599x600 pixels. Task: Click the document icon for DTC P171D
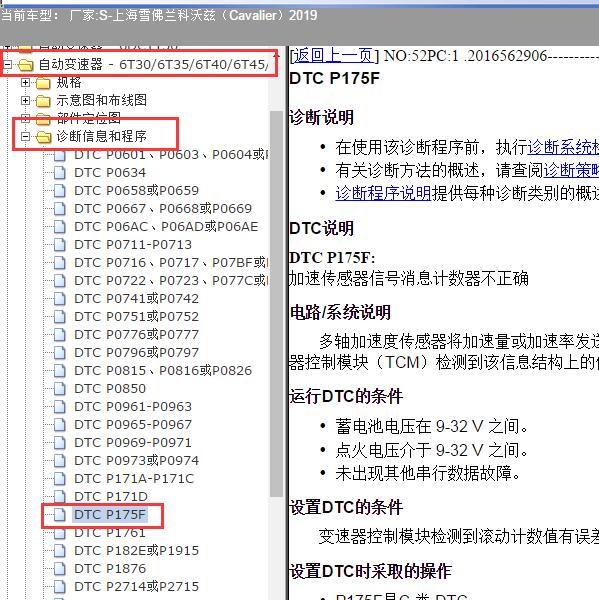pos(60,497)
